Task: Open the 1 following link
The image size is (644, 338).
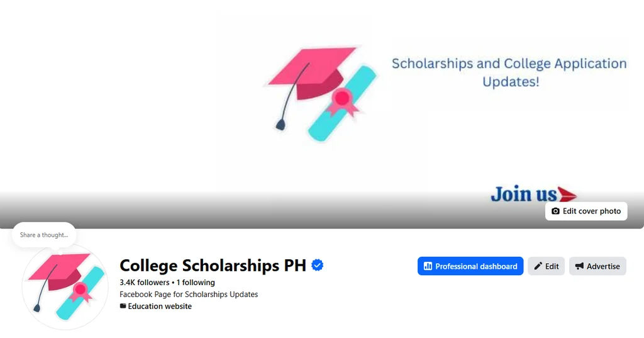Action: click(196, 283)
